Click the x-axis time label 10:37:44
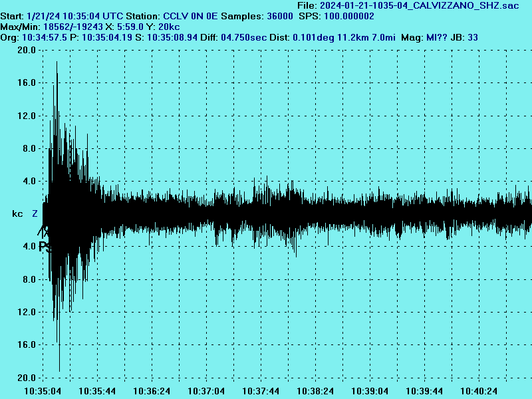The image size is (532, 399). [x=261, y=391]
